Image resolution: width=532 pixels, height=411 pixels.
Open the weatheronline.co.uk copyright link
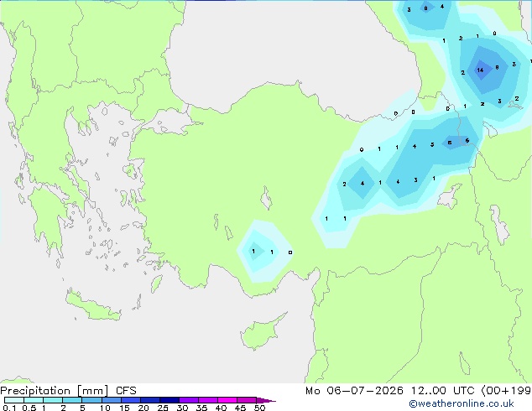[461, 403]
